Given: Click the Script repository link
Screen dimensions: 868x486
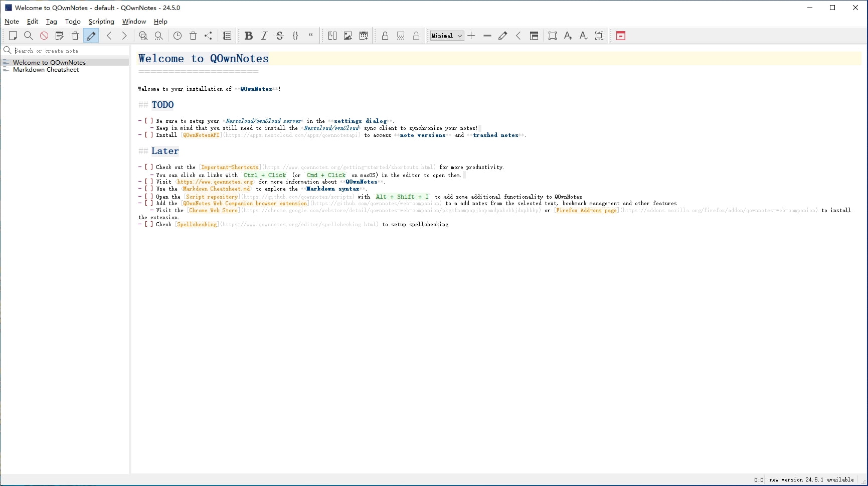Looking at the screenshot, I should 212,197.
